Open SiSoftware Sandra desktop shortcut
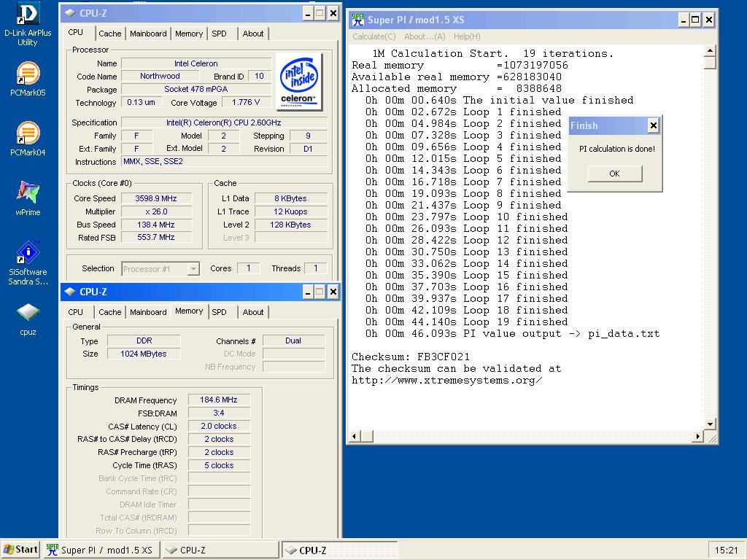Screen dimensions: 747x560 (x=28, y=262)
